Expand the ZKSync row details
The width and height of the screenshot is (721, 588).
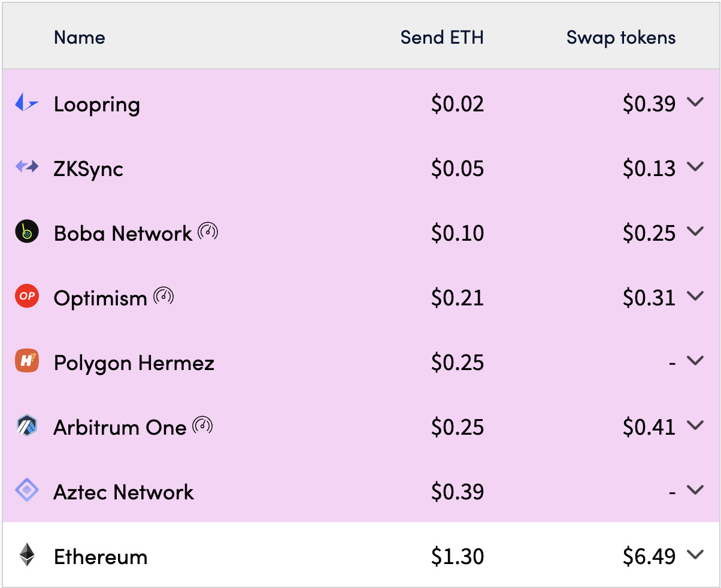coord(695,167)
